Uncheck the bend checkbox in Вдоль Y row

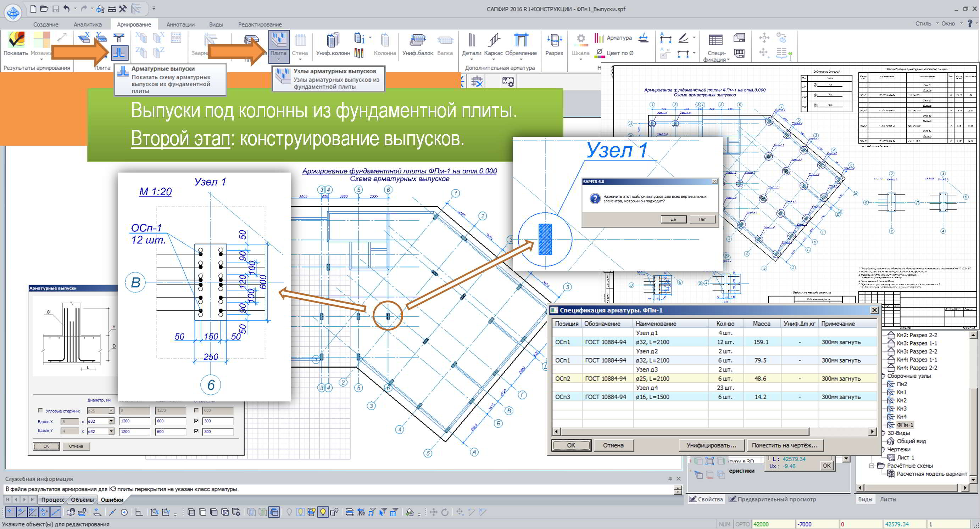[196, 431]
